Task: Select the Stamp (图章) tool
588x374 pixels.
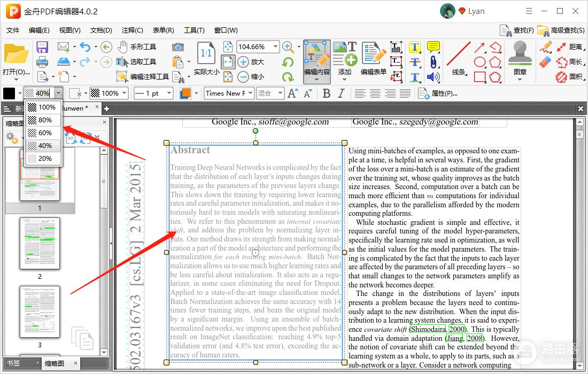Action: click(x=520, y=60)
